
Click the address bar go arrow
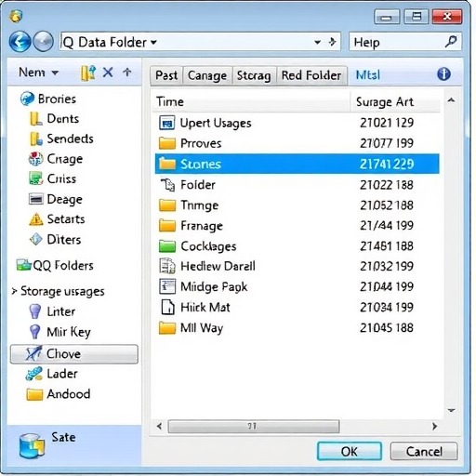[x=333, y=42]
